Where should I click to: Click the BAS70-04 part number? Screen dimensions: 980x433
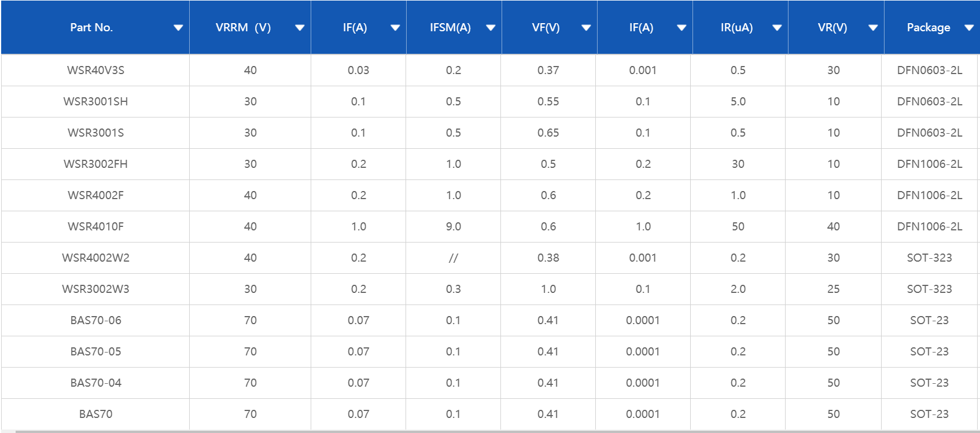tap(95, 383)
